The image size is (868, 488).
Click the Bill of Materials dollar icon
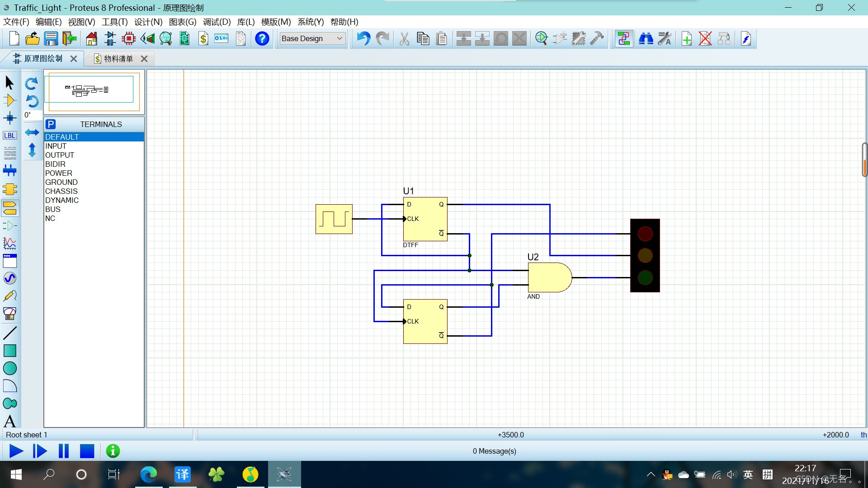point(203,39)
